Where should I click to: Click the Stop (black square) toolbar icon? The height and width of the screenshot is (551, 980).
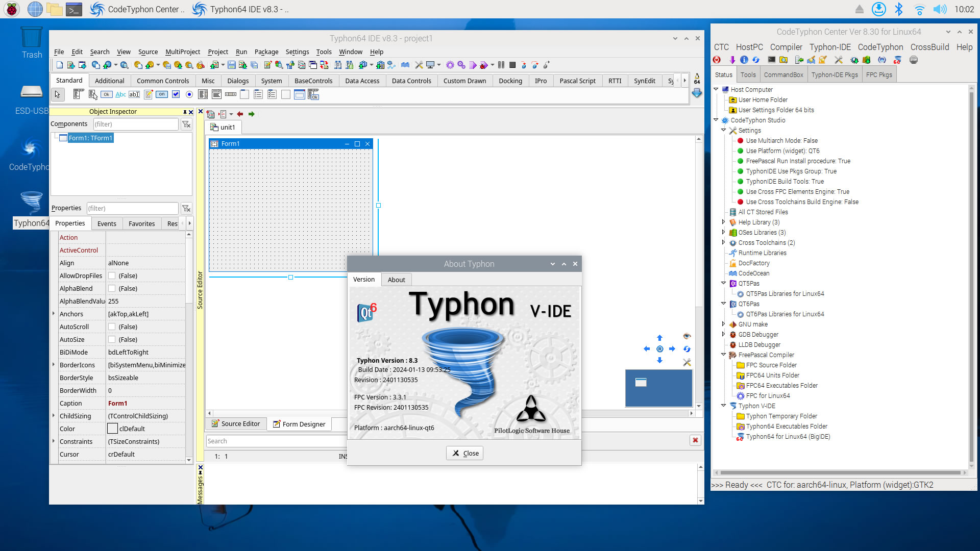click(x=512, y=65)
